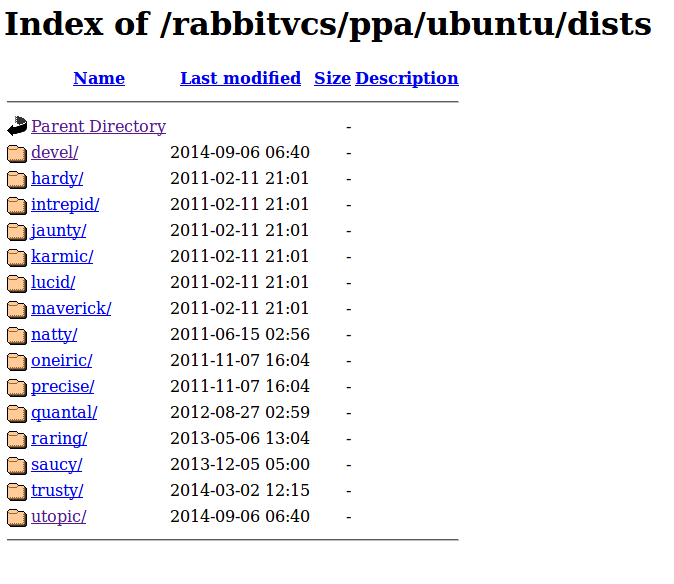This screenshot has width=674, height=584.
Task: Open the devel/ directory link
Action: pos(55,153)
